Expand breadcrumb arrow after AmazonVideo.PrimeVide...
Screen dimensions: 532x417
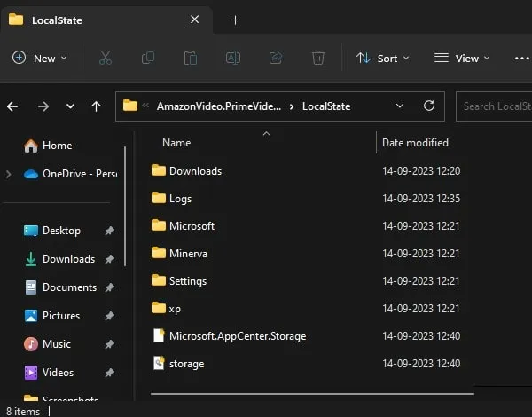pos(292,107)
